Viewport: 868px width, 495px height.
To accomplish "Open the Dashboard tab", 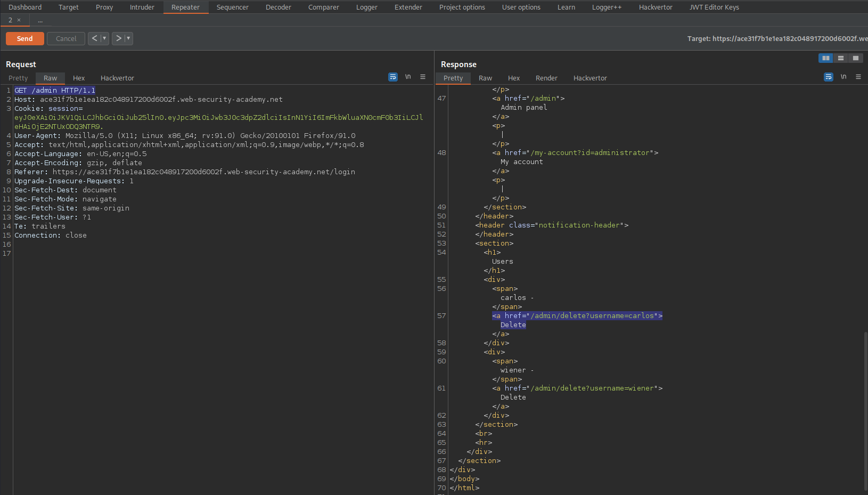I will click(25, 7).
